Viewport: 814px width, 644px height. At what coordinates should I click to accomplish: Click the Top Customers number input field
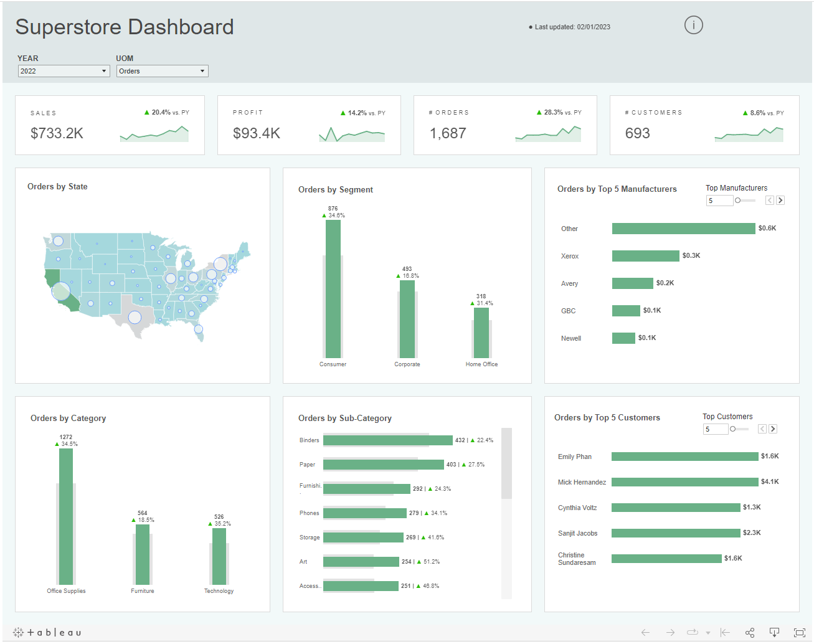click(716, 429)
